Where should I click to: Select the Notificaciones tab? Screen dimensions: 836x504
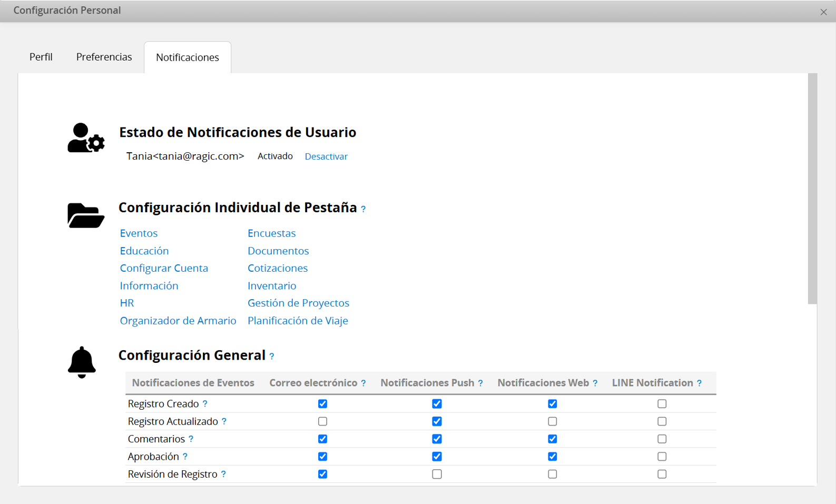pos(188,57)
